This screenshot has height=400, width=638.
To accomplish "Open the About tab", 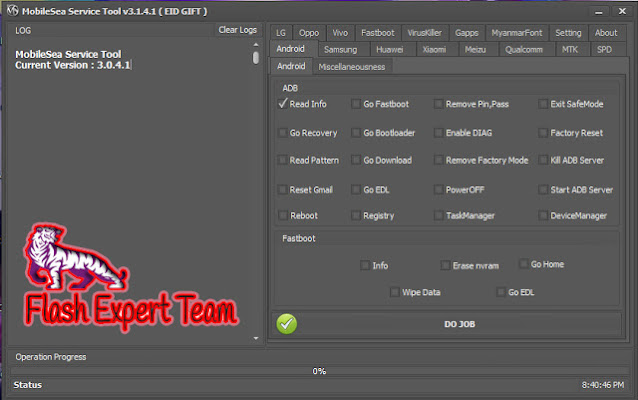I will coord(606,33).
